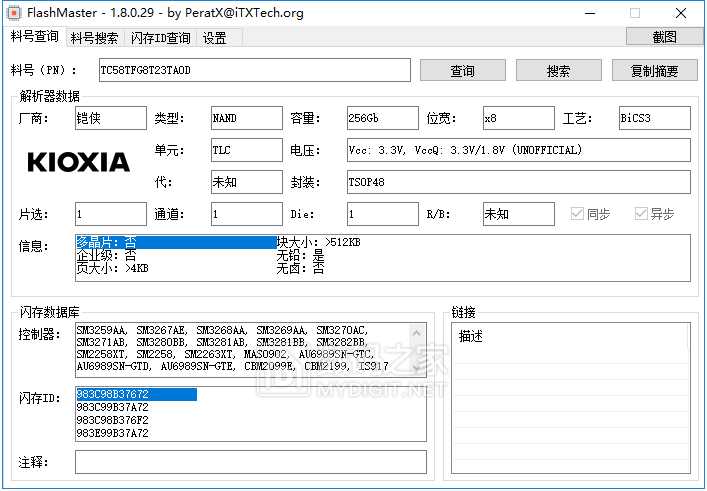Select flash ID 983E99B37A72
The height and width of the screenshot is (491, 707).
click(113, 433)
